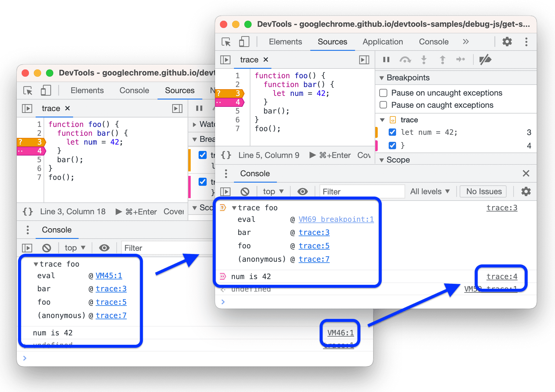Clear the console
The image size is (555, 392).
click(246, 191)
